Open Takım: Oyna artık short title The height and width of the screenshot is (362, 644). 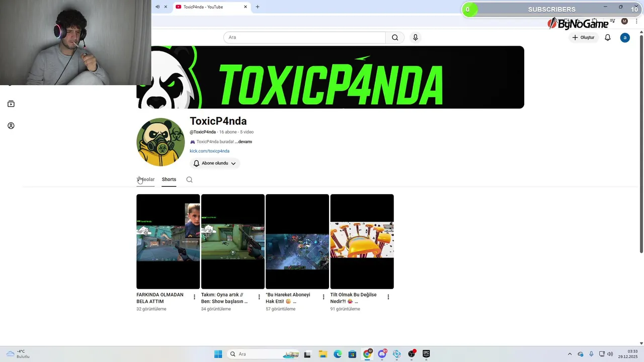click(224, 298)
